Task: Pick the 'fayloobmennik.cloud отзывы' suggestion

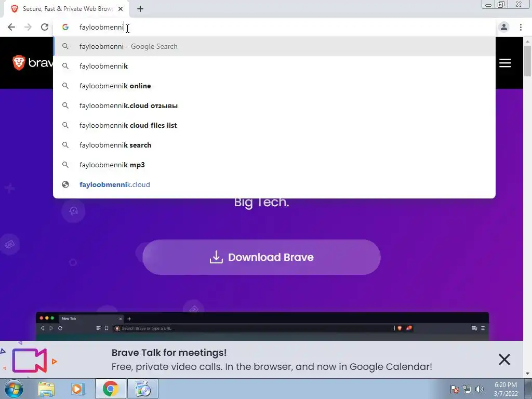Action: (x=274, y=105)
